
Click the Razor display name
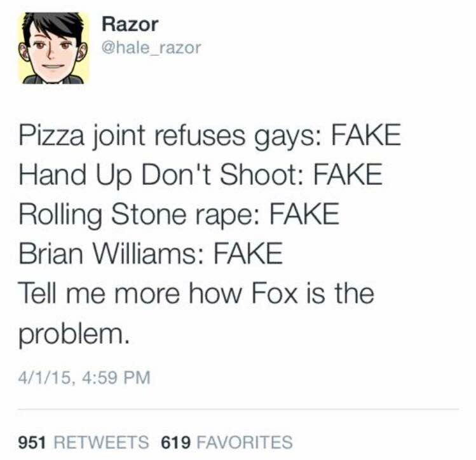[x=130, y=24]
